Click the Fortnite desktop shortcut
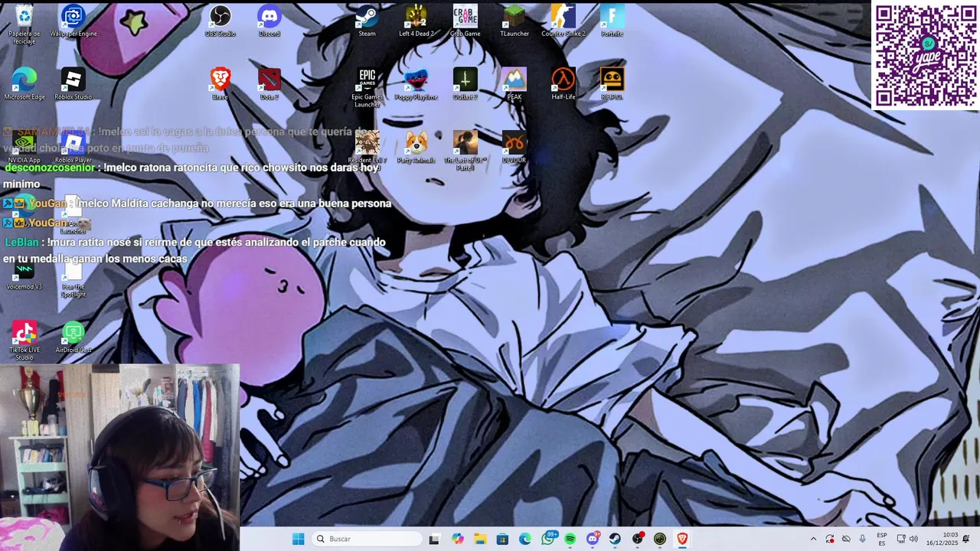The image size is (980, 551). 612,21
